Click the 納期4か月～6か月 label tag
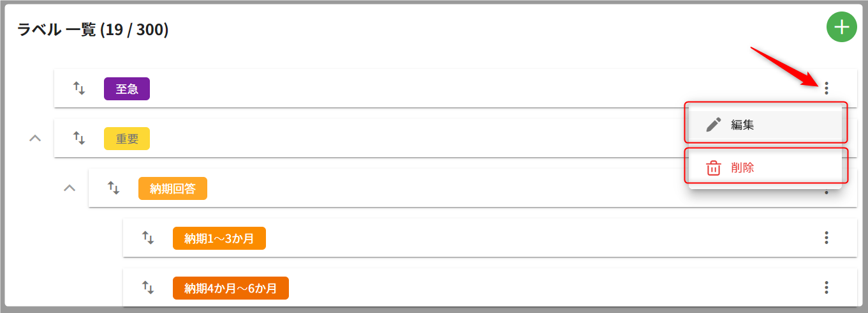868x313 pixels. (230, 288)
